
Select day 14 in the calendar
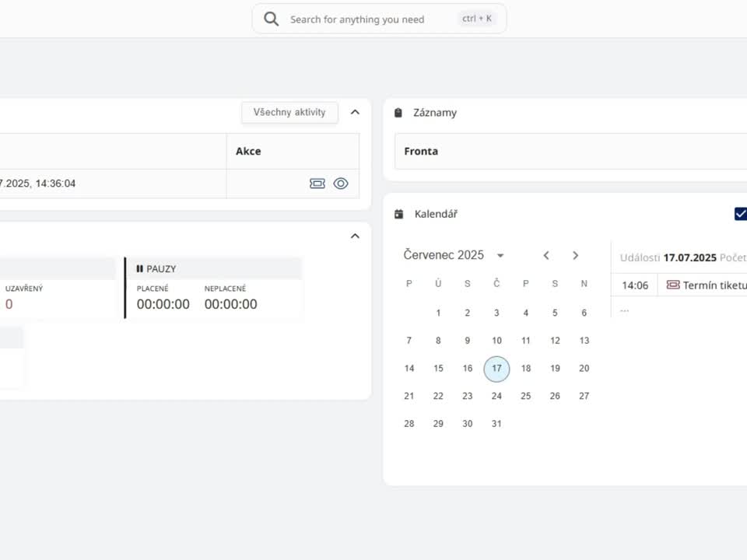point(409,368)
